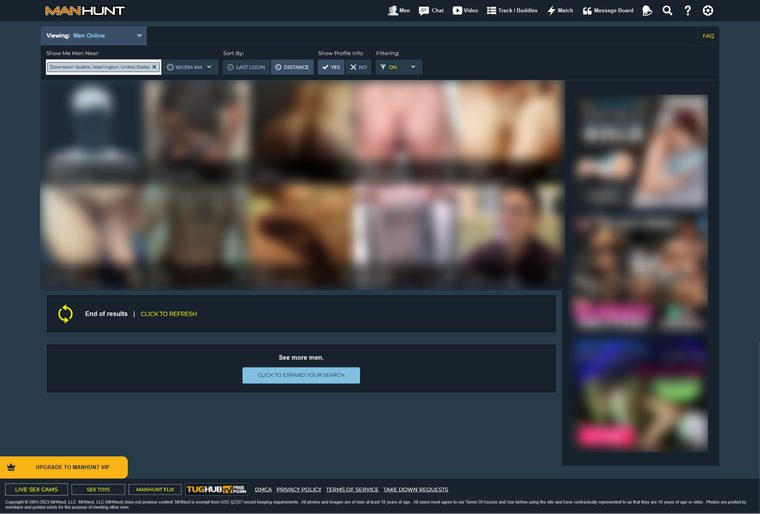Expand the Filtering ON dropdown

[x=398, y=67]
